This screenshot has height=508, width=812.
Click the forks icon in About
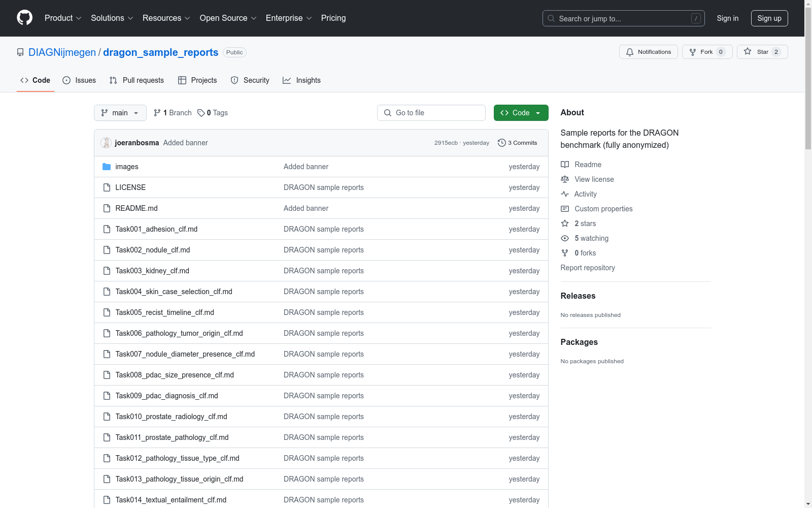565,253
